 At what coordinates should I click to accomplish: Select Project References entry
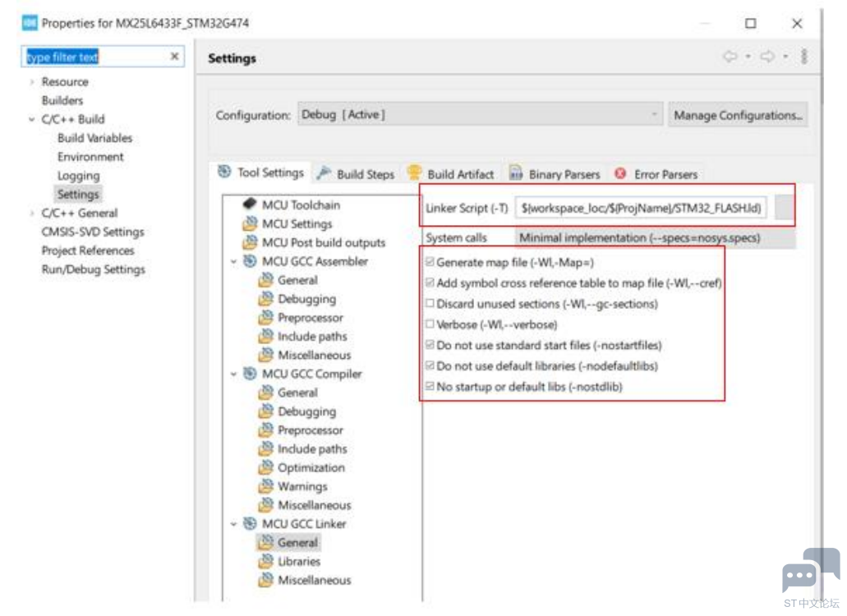pos(88,251)
